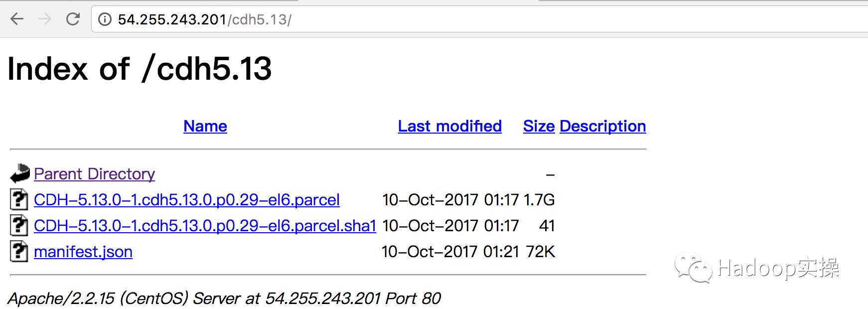Click the "Index of /cdh5.13" heading
This screenshot has width=868, height=309.
click(x=140, y=68)
